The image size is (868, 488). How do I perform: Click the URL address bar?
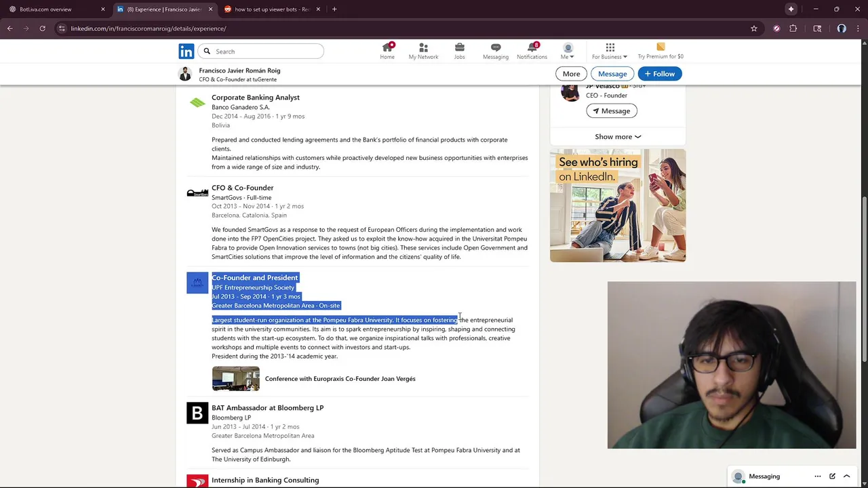[407, 28]
